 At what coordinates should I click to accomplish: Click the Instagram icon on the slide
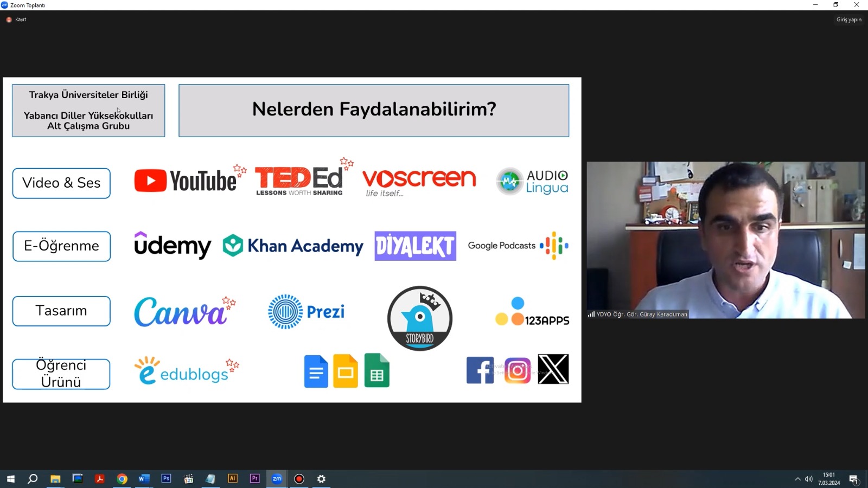[x=518, y=371]
